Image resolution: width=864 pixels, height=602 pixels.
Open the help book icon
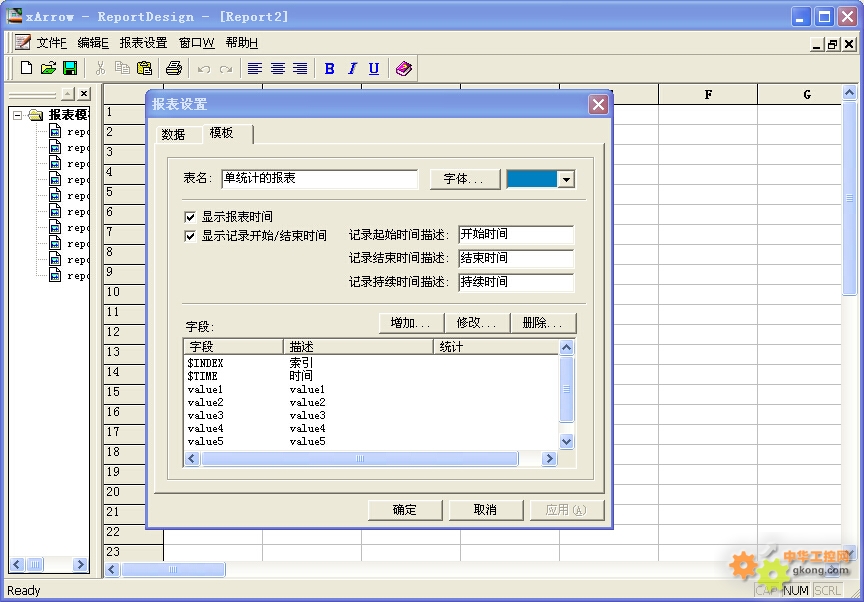point(403,68)
